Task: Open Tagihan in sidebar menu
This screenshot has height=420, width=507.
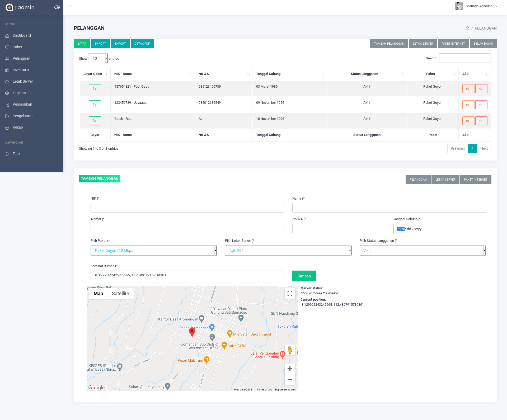Action: (19, 93)
